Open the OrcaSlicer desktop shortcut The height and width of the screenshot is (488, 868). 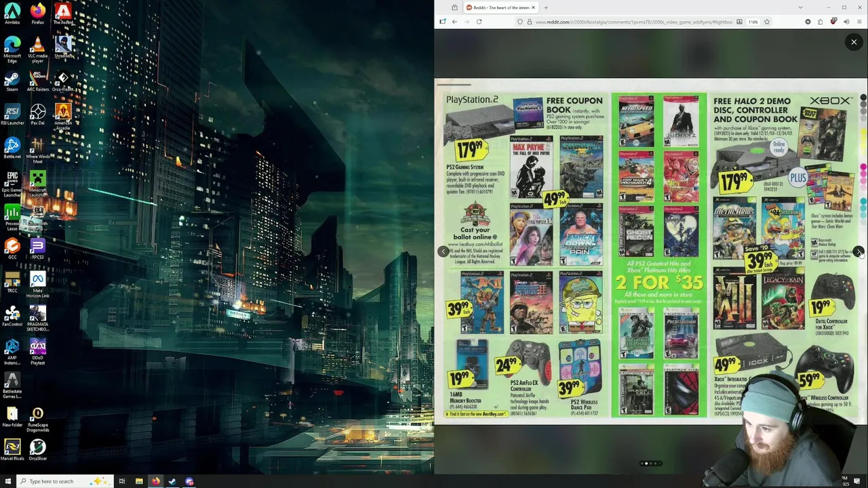(x=38, y=450)
